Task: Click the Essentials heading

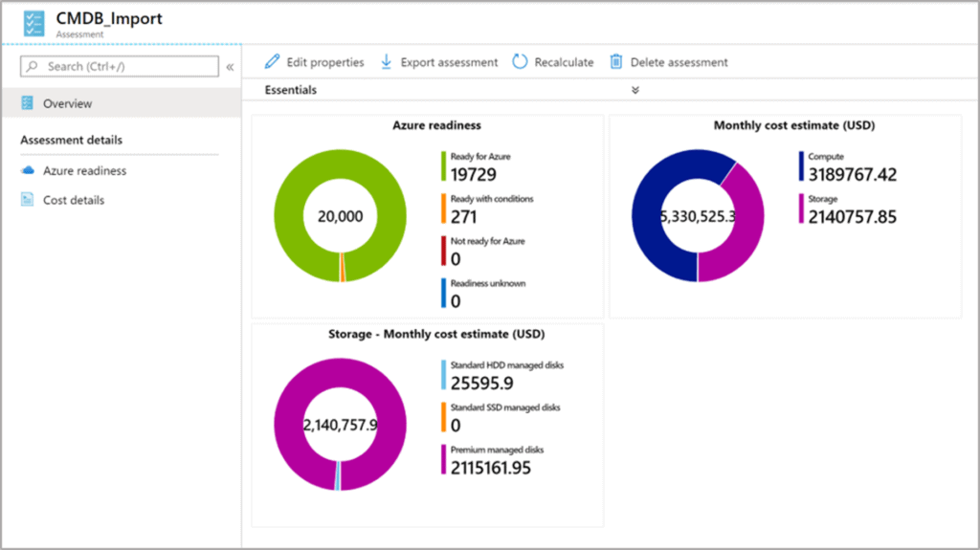Action: coord(291,90)
